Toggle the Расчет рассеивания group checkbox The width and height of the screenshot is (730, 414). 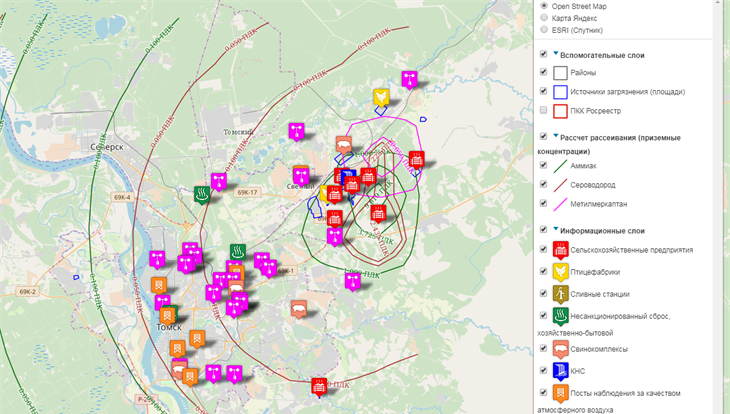coord(543,136)
